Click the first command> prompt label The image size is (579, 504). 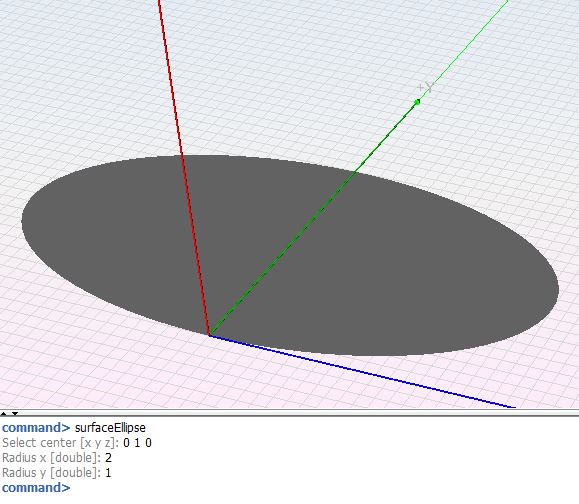click(36, 428)
